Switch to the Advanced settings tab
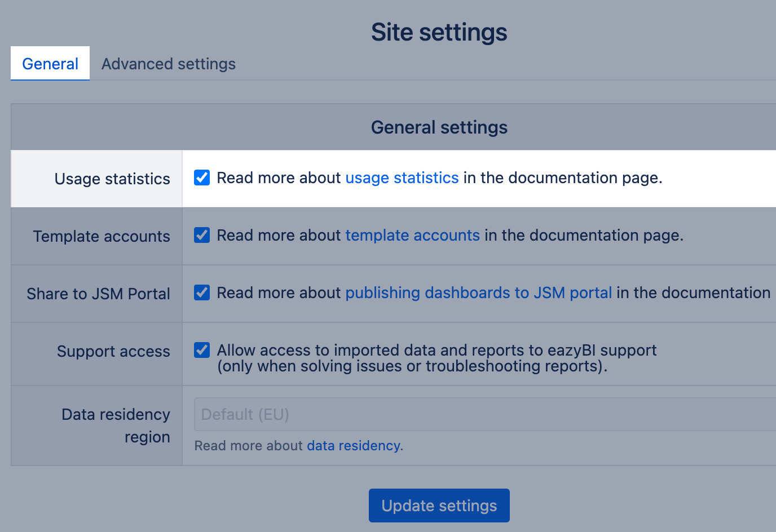This screenshot has width=776, height=532. [168, 64]
